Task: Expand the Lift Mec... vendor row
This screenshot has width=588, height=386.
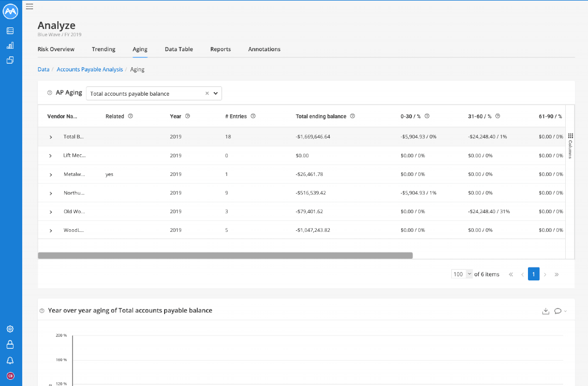Action: coord(51,156)
